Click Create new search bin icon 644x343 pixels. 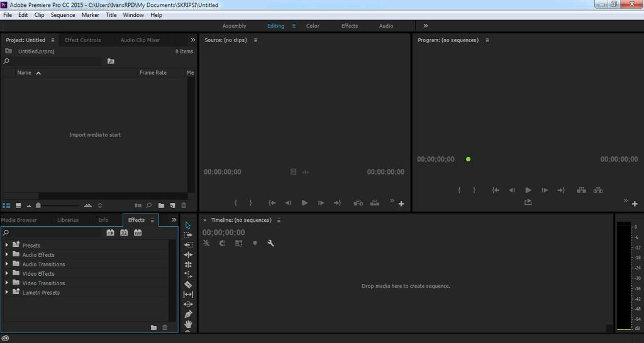point(111,61)
